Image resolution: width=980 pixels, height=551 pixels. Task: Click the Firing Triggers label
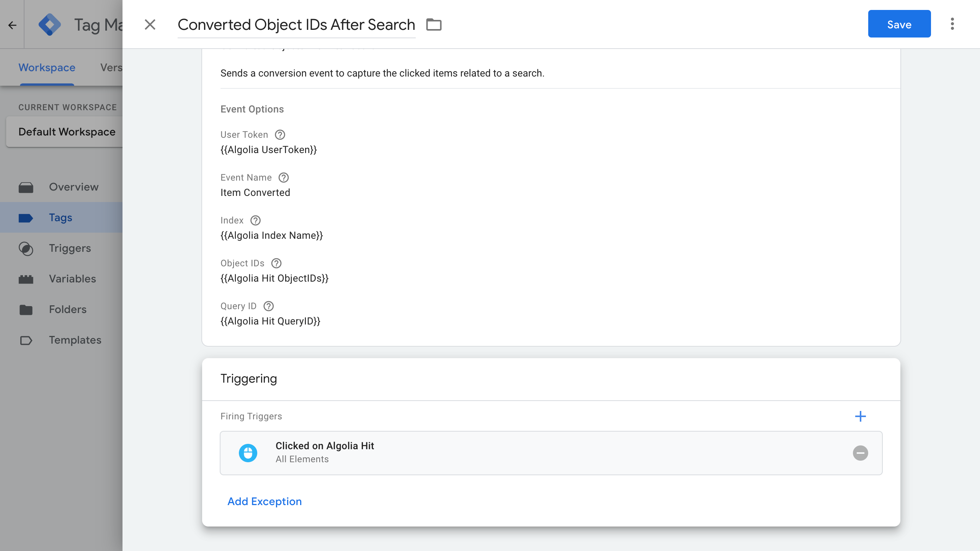[x=251, y=416]
